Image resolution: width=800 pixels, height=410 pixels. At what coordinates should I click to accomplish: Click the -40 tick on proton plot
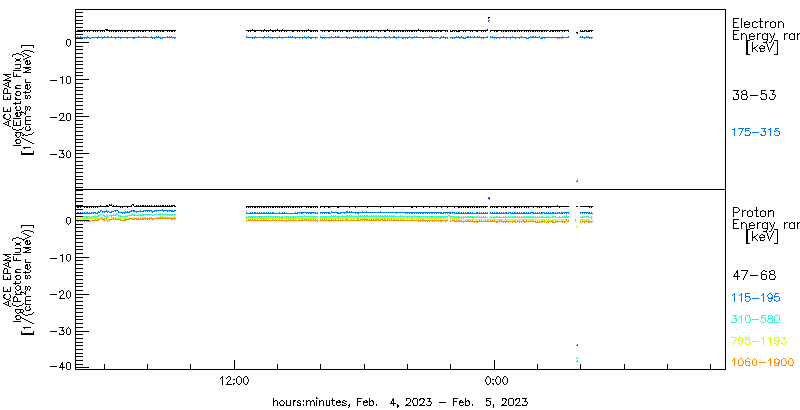point(59,366)
